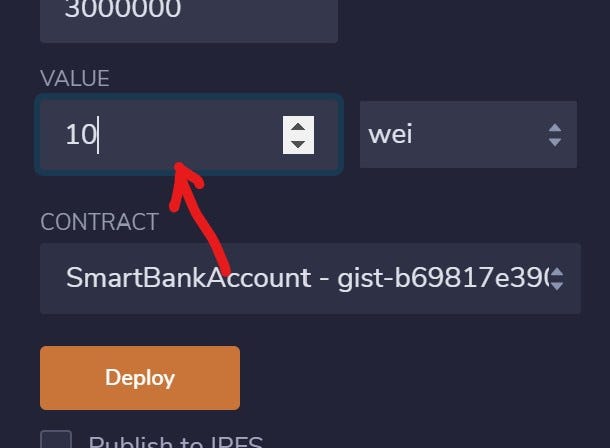This screenshot has height=448, width=610.
Task: Click the value decrement down arrow
Action: click(298, 144)
